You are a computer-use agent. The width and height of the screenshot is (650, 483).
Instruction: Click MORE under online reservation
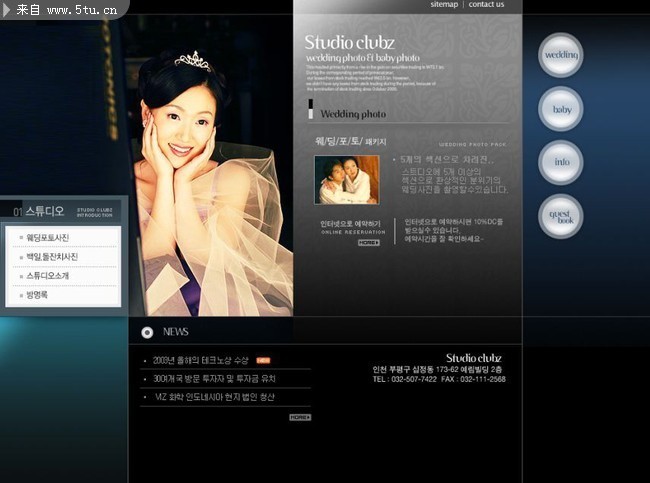[x=369, y=243]
